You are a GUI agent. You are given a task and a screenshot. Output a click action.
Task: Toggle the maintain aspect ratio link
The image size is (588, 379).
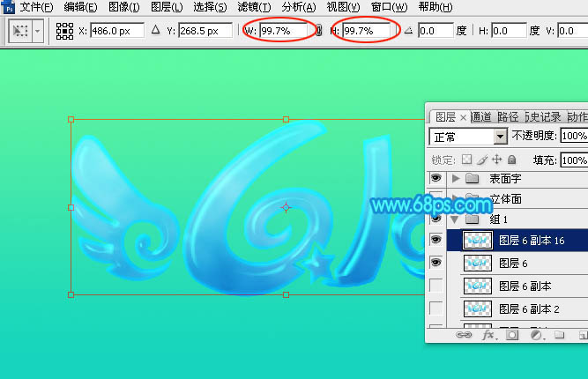(319, 31)
